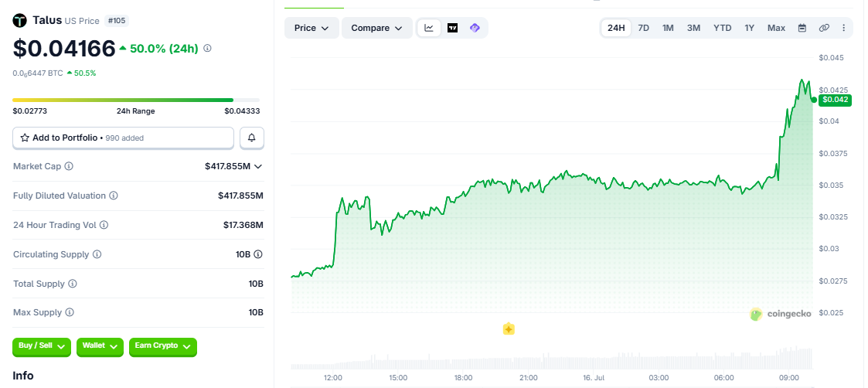Show Market Cap info tooltip icon
The image size is (868, 388).
(70, 166)
